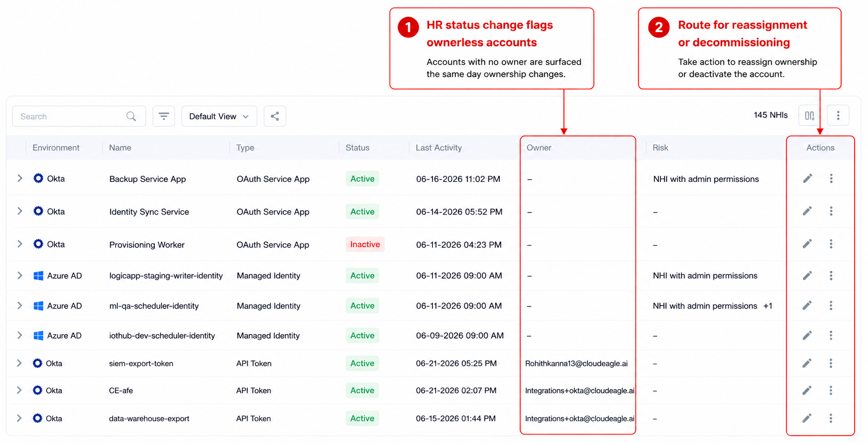
Task: Click the Actions column header
Action: [820, 148]
